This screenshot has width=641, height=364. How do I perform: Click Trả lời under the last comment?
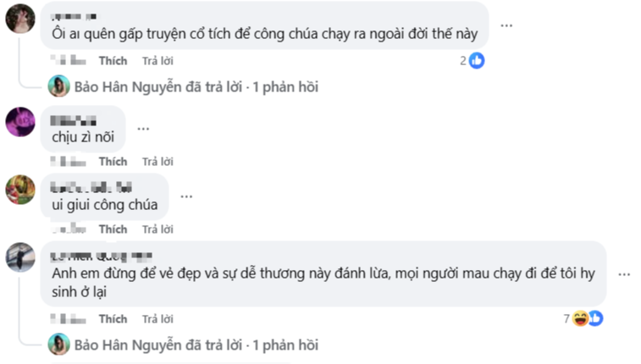(x=157, y=319)
